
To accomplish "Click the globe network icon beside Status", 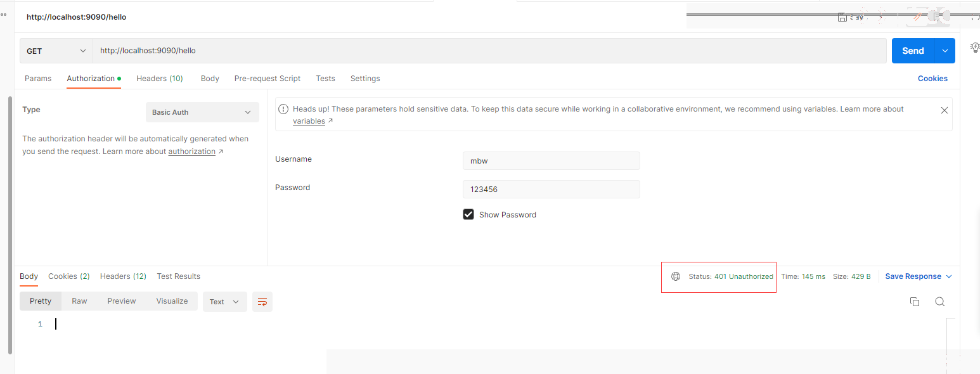I will coord(676,276).
